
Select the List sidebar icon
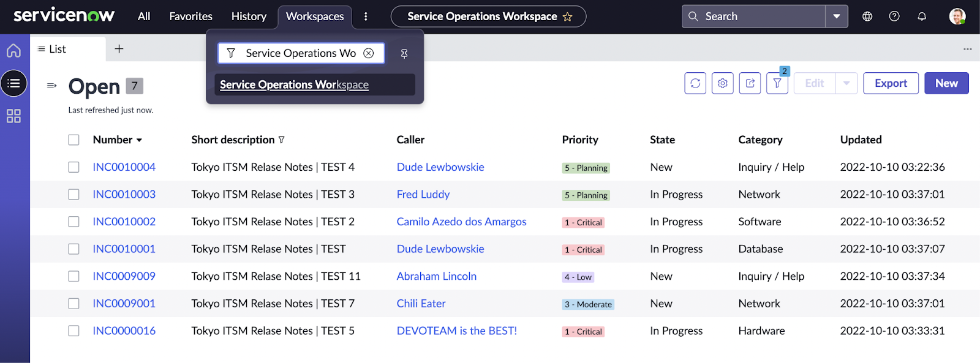tap(13, 83)
